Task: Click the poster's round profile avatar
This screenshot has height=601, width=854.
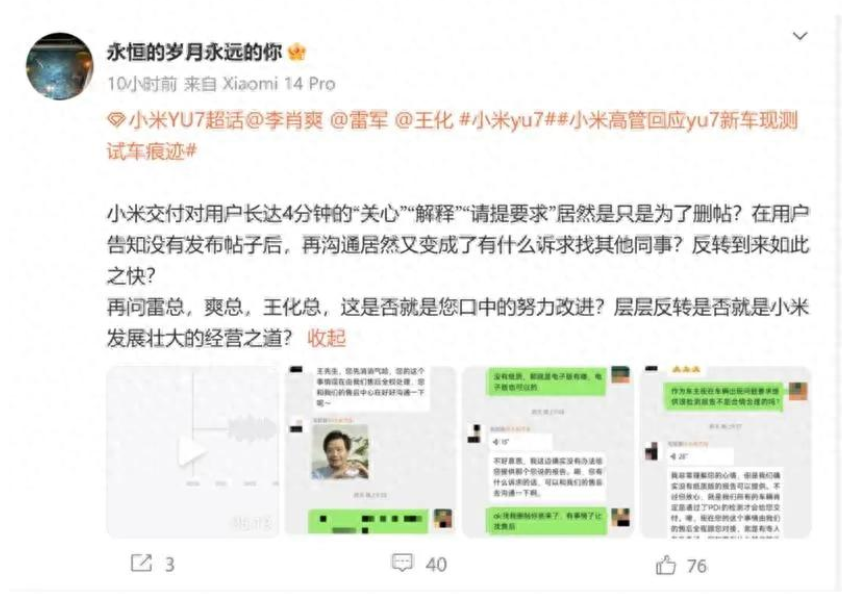Action: (x=60, y=66)
